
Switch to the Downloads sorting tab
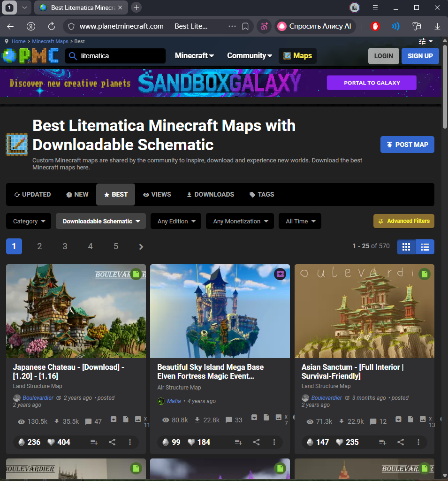tap(210, 194)
